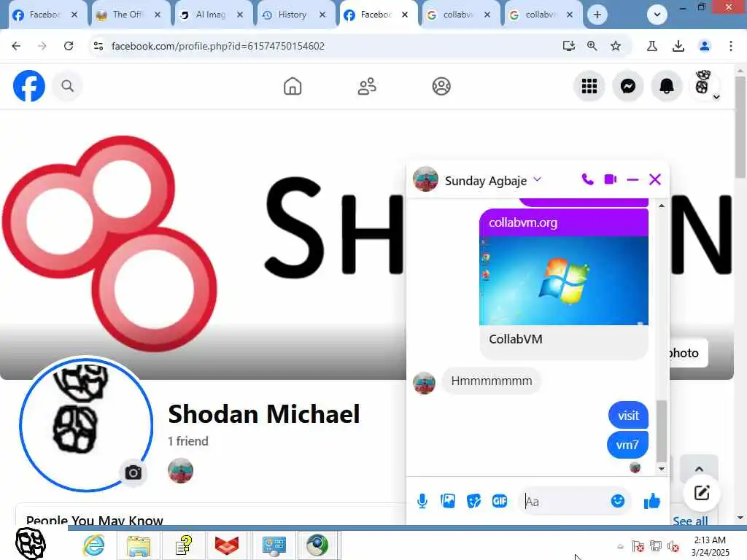Image resolution: width=747 pixels, height=560 pixels.
Task: Collapse the section with up chevron
Action: pyautogui.click(x=699, y=469)
